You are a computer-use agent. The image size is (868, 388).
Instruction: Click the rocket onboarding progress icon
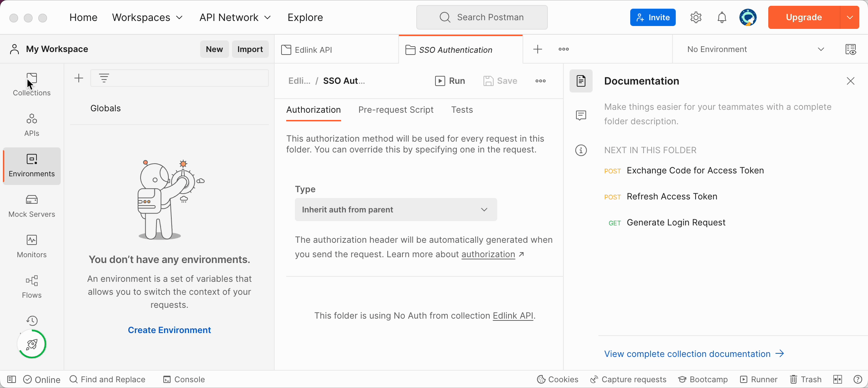click(x=32, y=344)
